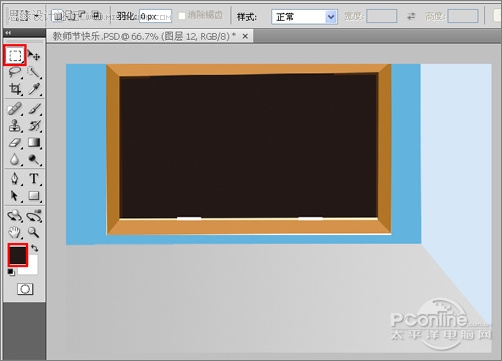
Task: Select the Path Selection tool
Action: (15, 195)
